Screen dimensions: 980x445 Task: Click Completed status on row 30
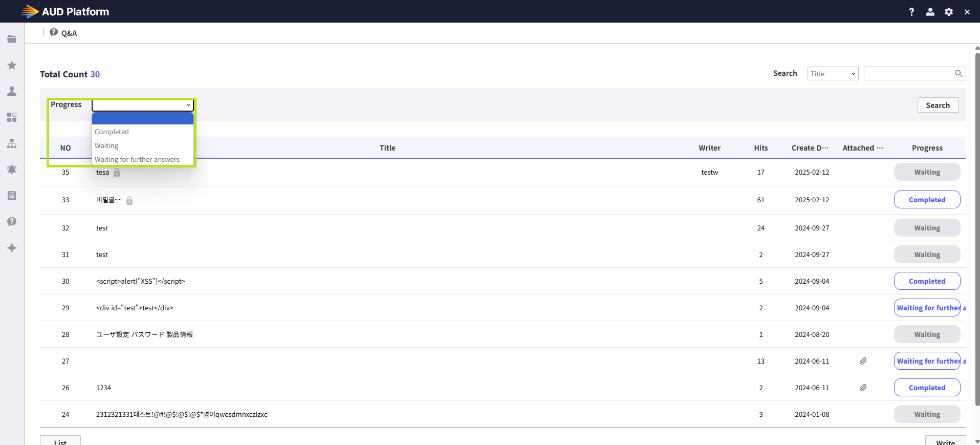(x=927, y=281)
